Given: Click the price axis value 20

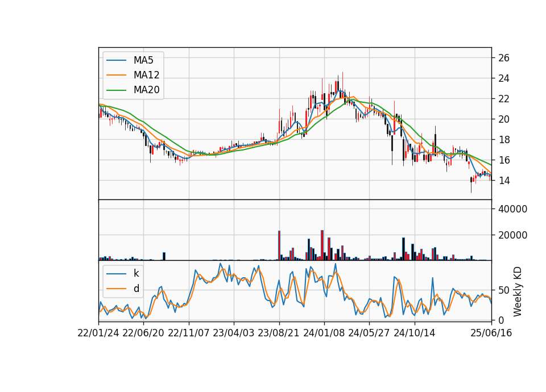Looking at the screenshot, I should click(504, 119).
